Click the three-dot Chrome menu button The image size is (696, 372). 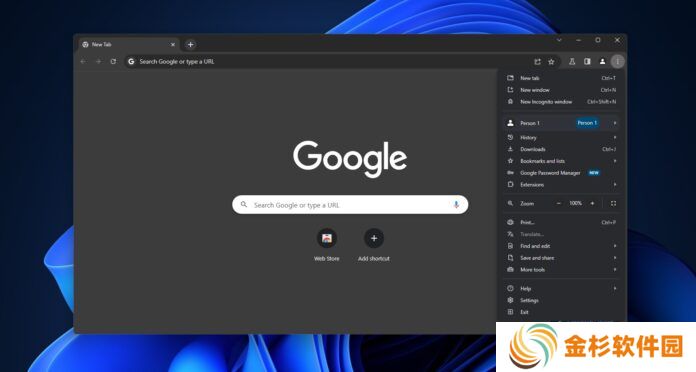[x=617, y=62]
